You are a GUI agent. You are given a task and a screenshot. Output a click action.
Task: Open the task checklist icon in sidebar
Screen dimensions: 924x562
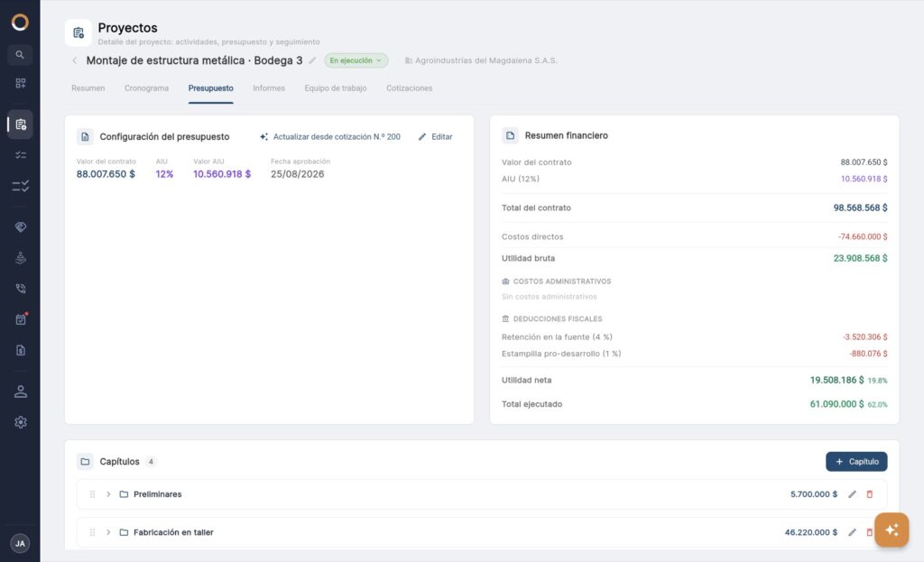point(20,155)
